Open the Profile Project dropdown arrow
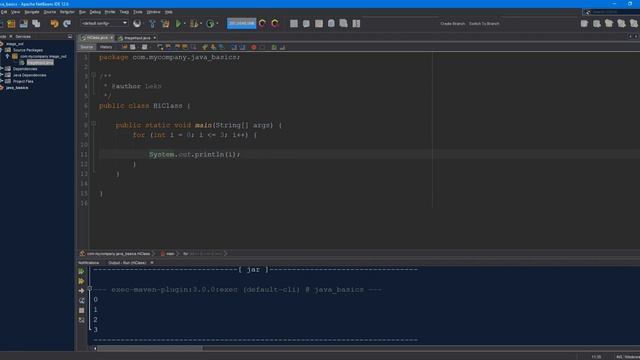The height and width of the screenshot is (360, 640). pyautogui.click(x=217, y=24)
